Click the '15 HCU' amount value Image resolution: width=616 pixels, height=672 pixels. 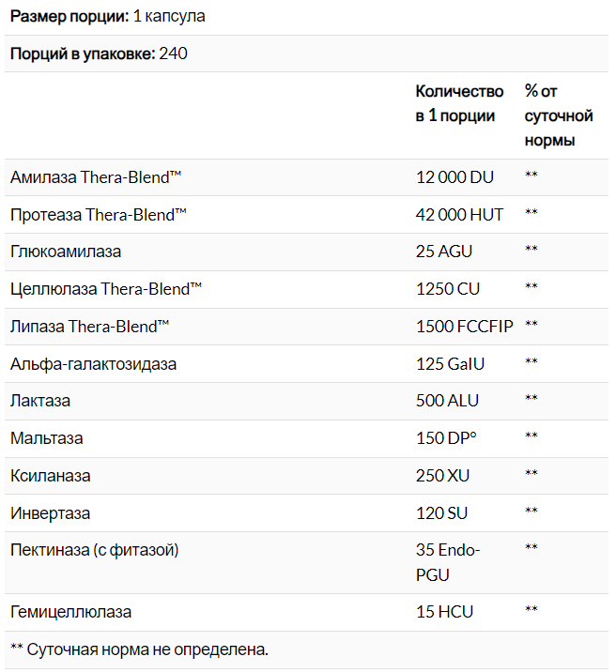[444, 612]
